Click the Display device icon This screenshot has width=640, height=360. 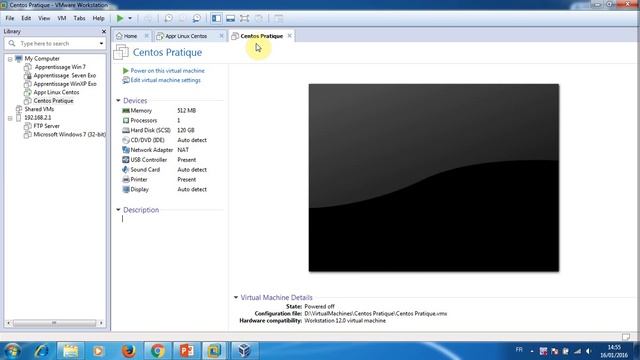tap(126, 189)
